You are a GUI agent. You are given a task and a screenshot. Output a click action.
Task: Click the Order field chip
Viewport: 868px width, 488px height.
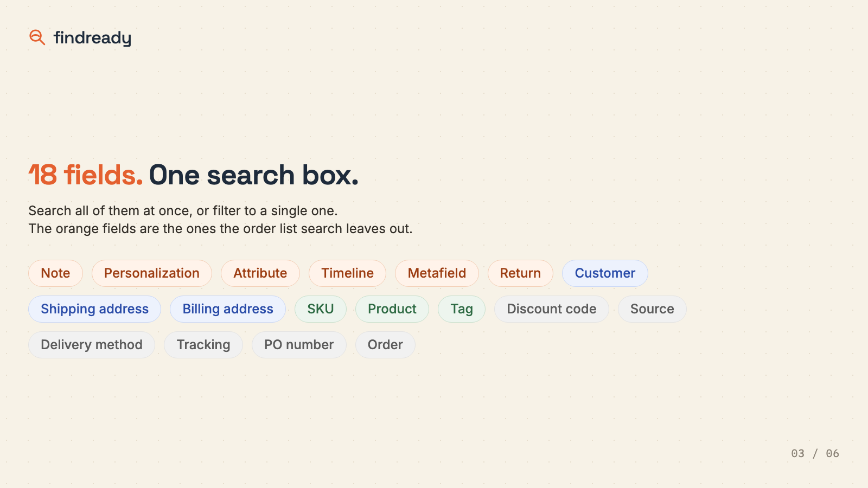[x=385, y=345]
